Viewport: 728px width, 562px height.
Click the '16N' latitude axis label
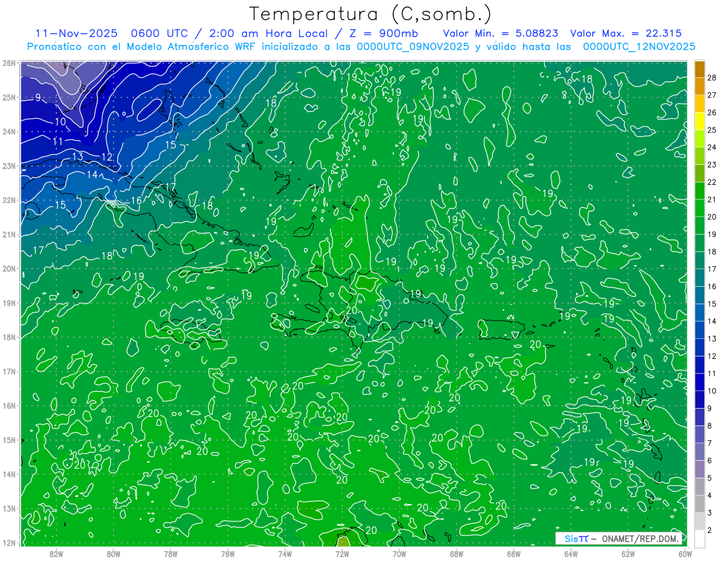click(x=8, y=406)
